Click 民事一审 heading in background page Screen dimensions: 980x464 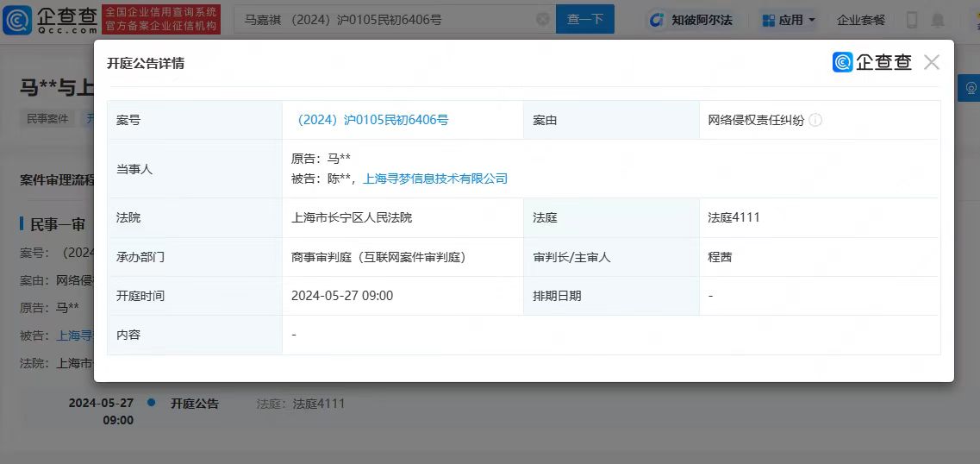pyautogui.click(x=58, y=224)
